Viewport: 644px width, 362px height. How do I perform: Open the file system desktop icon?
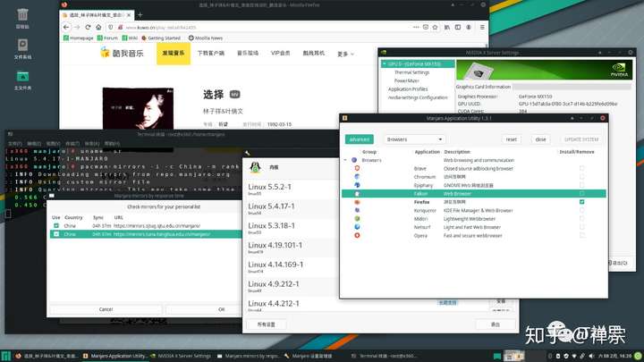point(22,46)
